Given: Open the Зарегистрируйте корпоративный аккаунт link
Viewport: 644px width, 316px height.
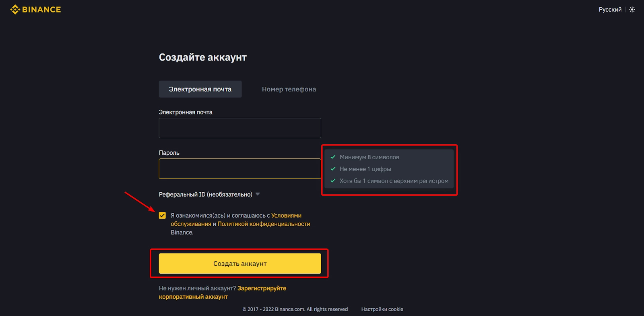Looking at the screenshot, I should pos(223,293).
